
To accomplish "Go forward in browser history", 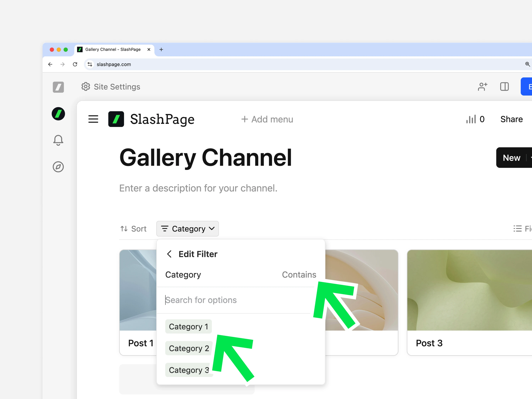I will click(63, 64).
